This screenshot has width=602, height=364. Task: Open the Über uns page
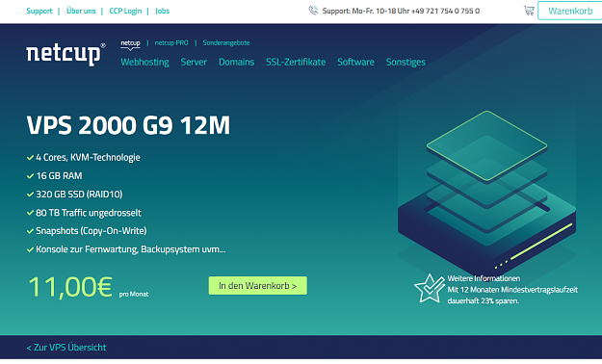click(81, 11)
